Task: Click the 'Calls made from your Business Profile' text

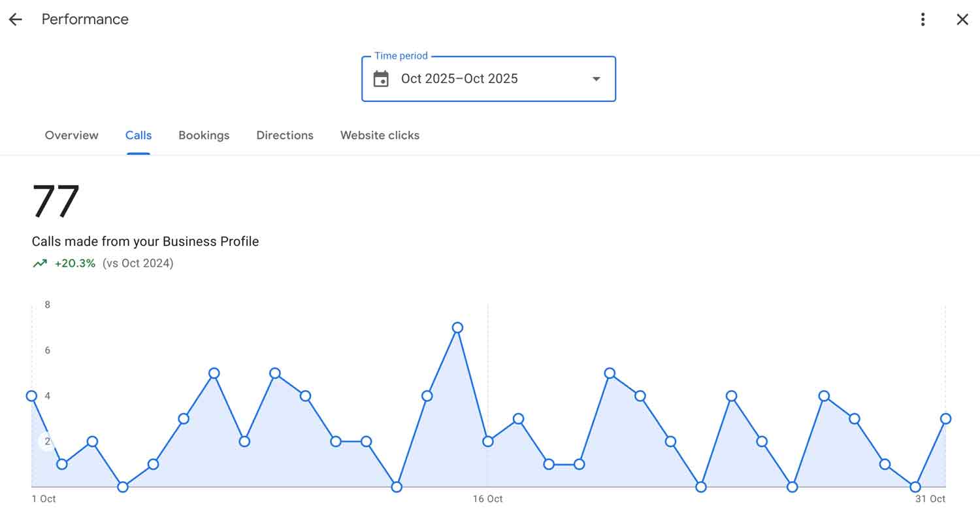Action: [x=145, y=241]
